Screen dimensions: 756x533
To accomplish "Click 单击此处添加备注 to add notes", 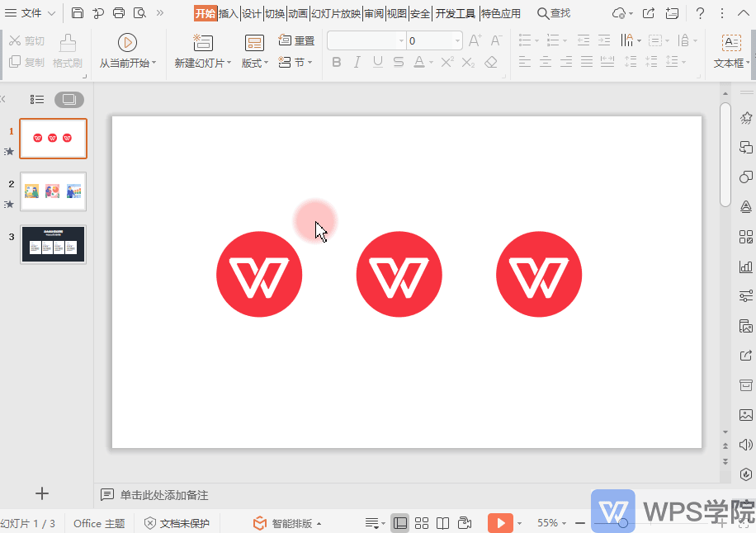I will pyautogui.click(x=164, y=495).
